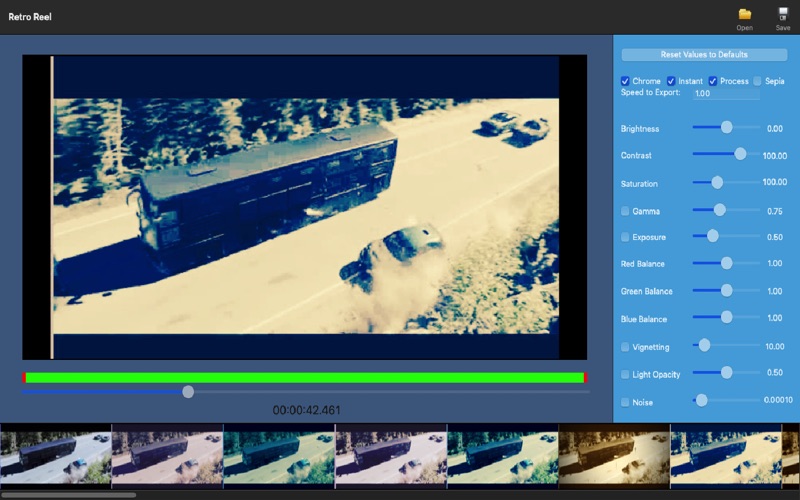800x500 pixels.
Task: Click the Retro Reel title text
Action: pos(30,17)
